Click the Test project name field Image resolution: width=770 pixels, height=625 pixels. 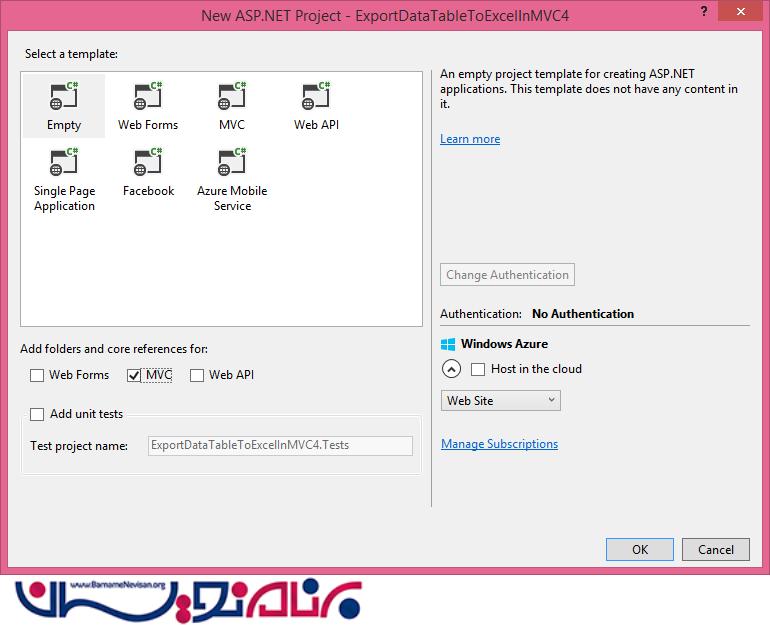pos(280,446)
